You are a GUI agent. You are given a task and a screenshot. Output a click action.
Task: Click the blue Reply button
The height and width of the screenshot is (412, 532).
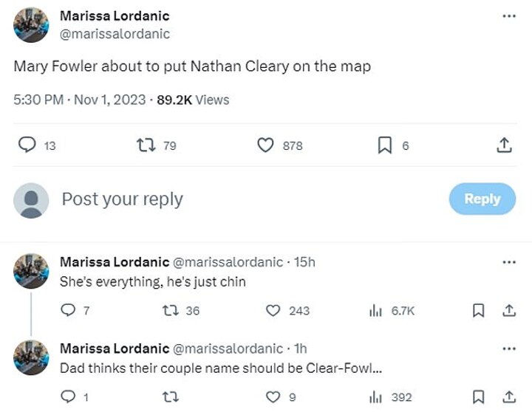pyautogui.click(x=482, y=199)
